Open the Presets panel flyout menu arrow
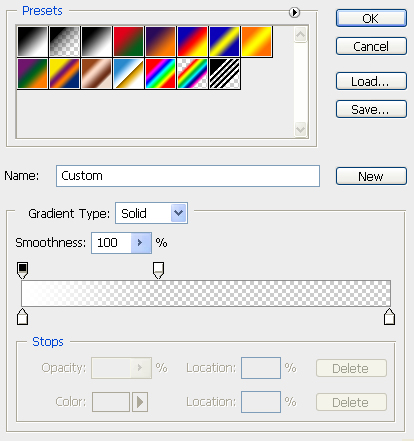This screenshot has width=414, height=441. (294, 13)
